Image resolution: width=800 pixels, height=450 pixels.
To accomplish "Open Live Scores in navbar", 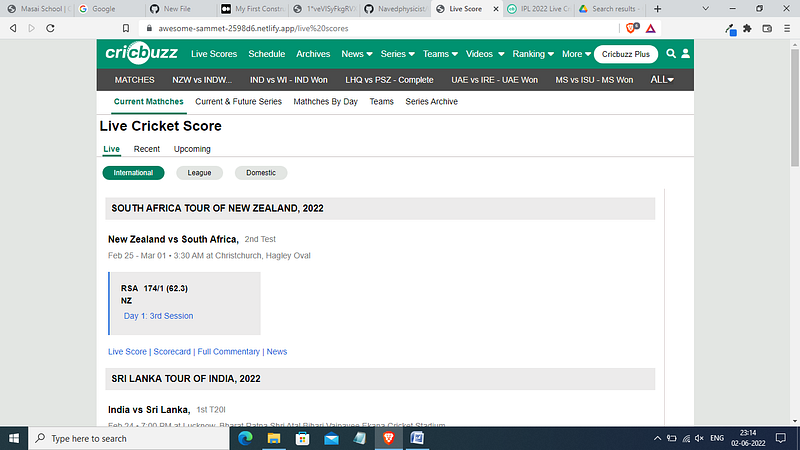I will [x=214, y=54].
